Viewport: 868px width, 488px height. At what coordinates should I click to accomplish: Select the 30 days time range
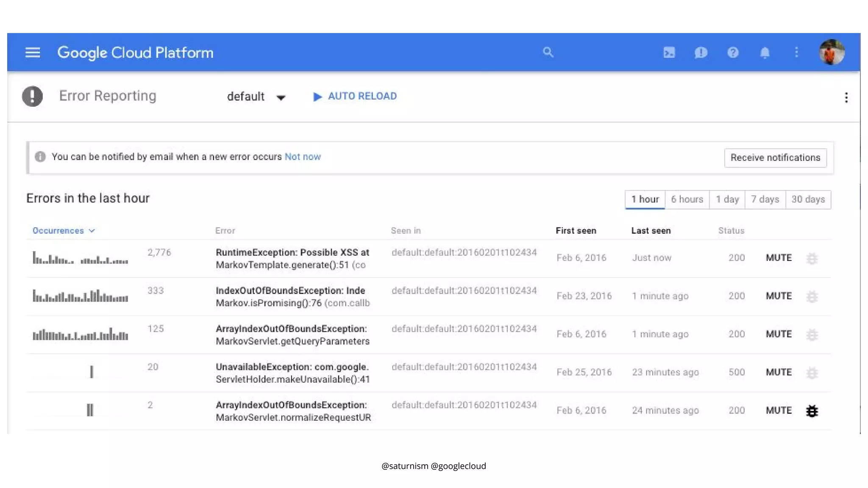pos(808,199)
